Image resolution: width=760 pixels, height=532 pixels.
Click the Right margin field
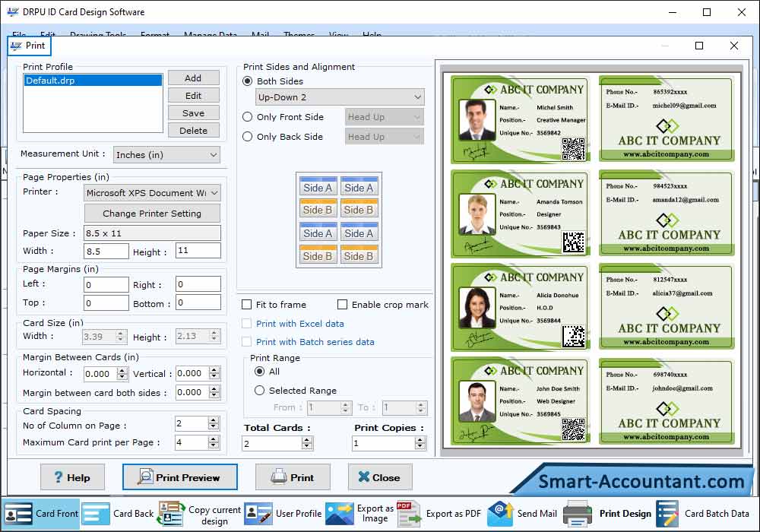pos(198,284)
